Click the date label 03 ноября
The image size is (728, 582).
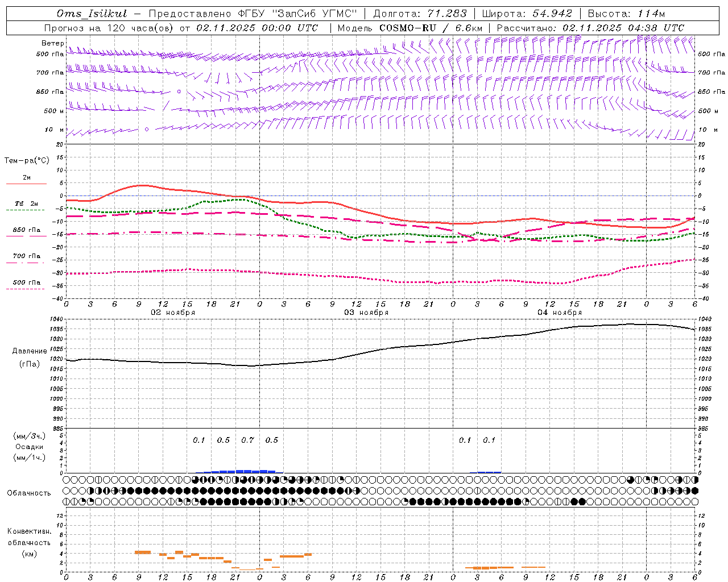tap(366, 313)
